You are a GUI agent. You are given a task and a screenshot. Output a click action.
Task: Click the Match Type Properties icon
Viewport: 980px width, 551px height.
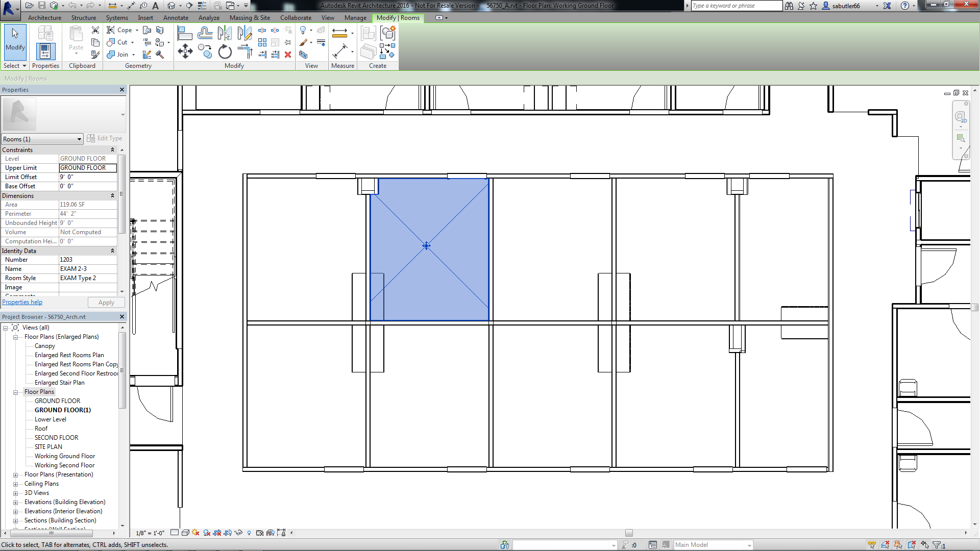coord(95,55)
